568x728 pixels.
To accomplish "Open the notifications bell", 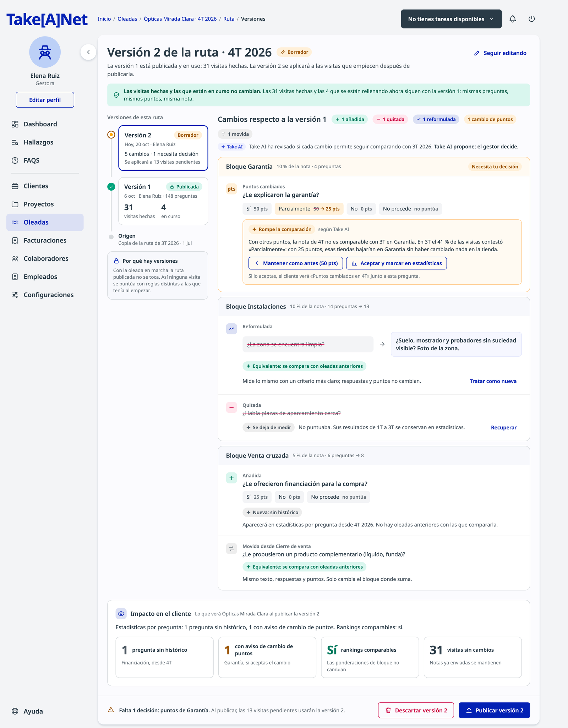I will pyautogui.click(x=513, y=19).
